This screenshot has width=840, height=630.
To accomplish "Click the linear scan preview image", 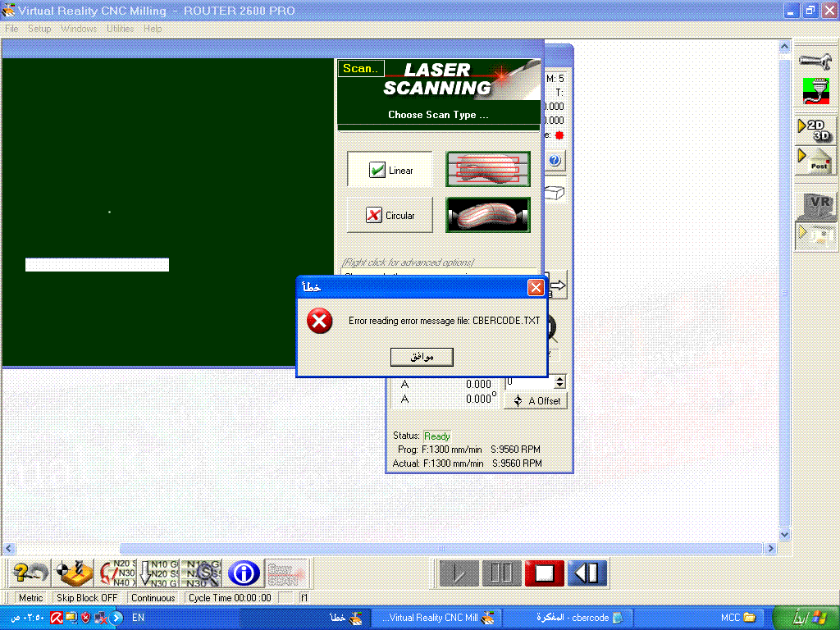I will (488, 169).
